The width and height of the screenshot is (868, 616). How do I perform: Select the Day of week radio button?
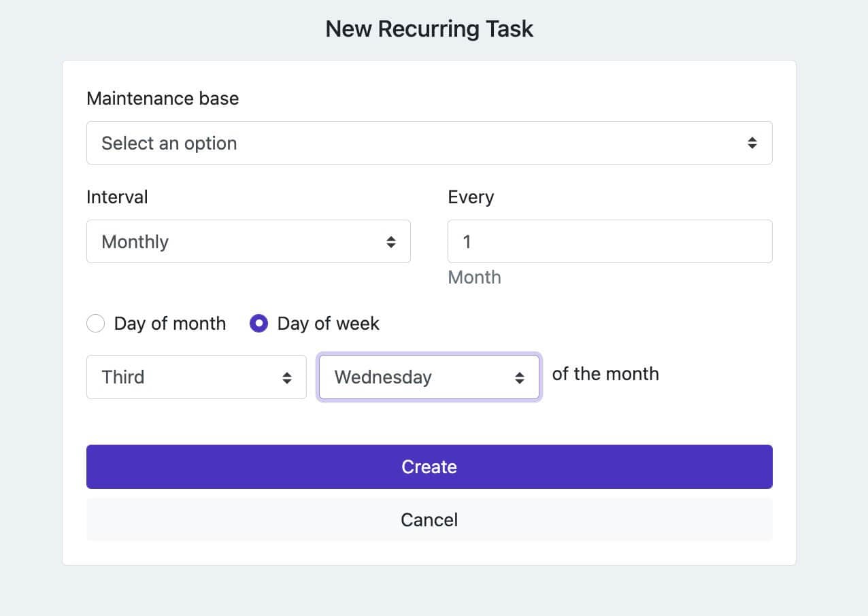[259, 324]
